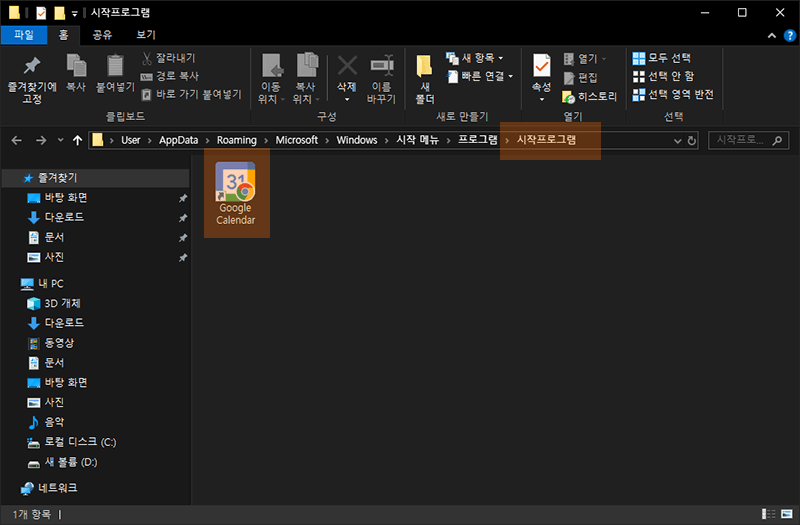Viewport: 800px width, 525px height.
Task: Switch to large icons view in status bar
Action: pos(787,514)
